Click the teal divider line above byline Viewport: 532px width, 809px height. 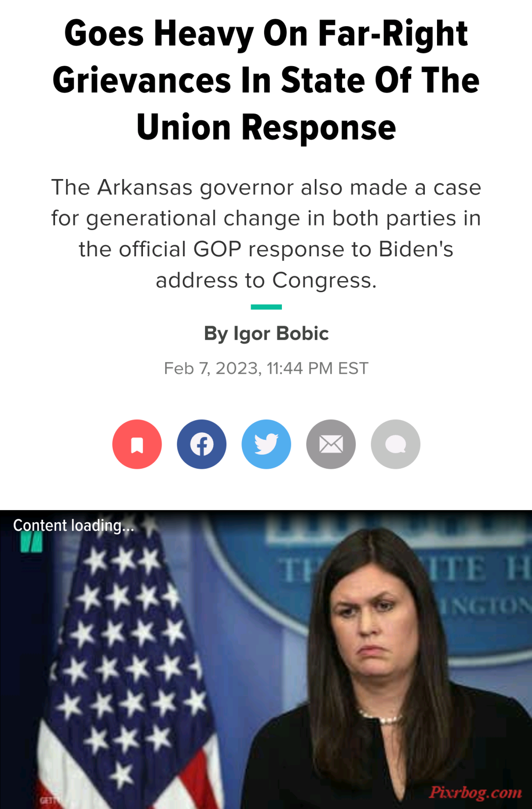[266, 307]
